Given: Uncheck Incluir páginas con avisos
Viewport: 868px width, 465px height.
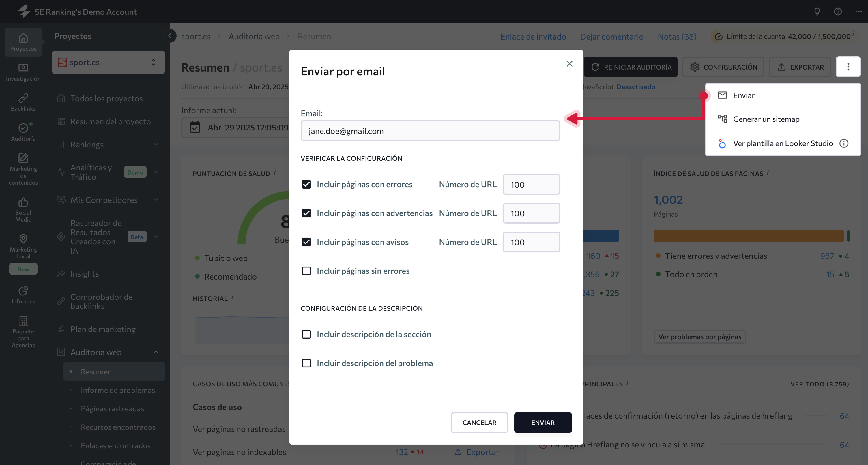Looking at the screenshot, I should (306, 242).
